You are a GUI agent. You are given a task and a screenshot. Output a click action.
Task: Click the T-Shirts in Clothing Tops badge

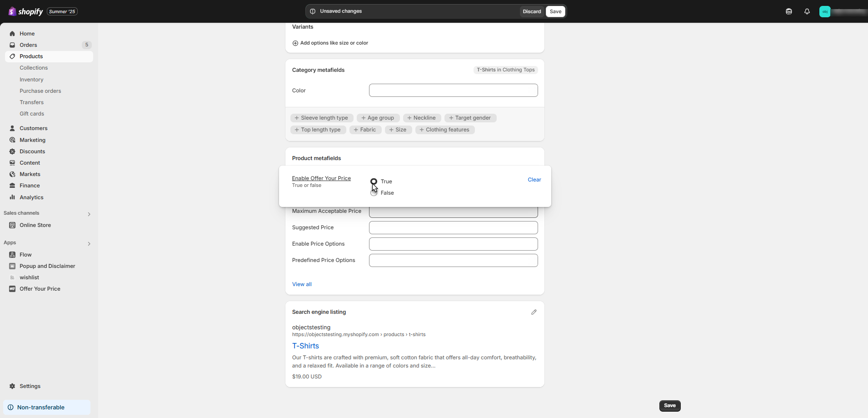coord(506,70)
